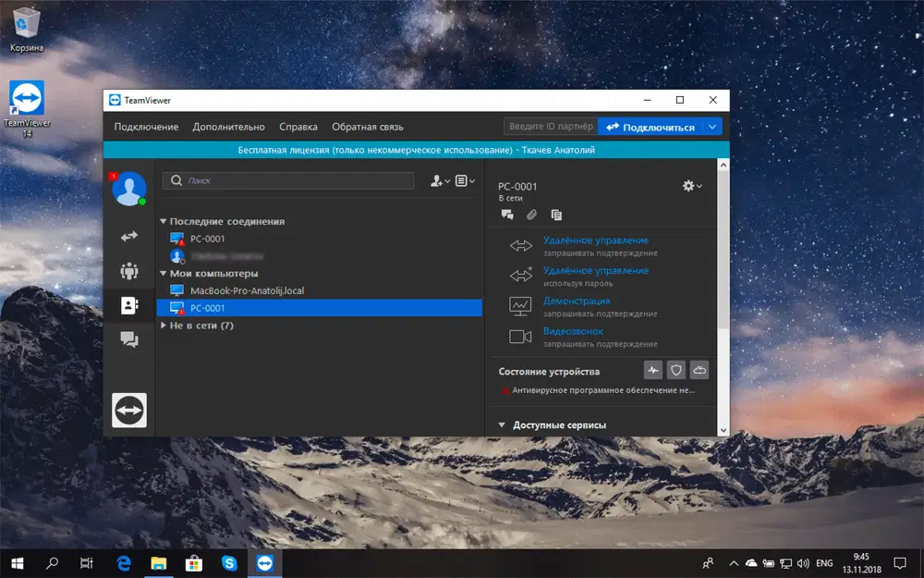Image resolution: width=924 pixels, height=578 pixels.
Task: Click the remote control using-password arrow icon
Action: click(x=521, y=275)
